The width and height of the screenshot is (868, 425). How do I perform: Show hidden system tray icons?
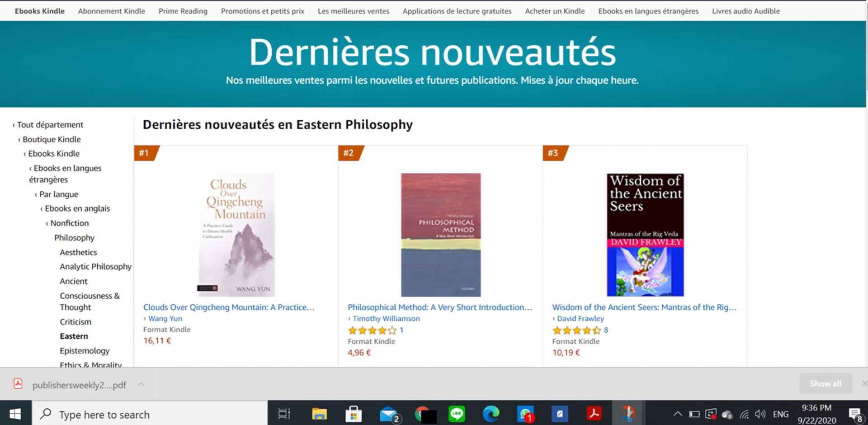(x=677, y=414)
